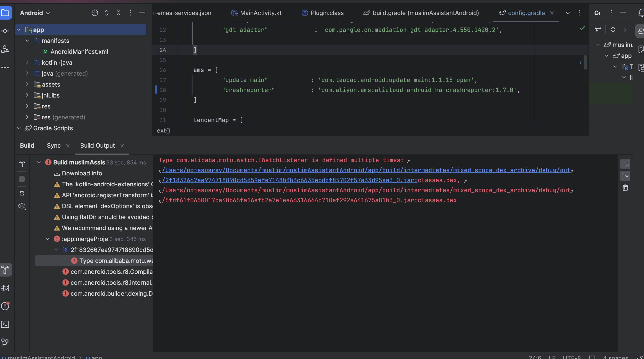Viewport: 644px width, 359px height.
Task: Open the Problems tool window icon
Action: click(x=5, y=306)
